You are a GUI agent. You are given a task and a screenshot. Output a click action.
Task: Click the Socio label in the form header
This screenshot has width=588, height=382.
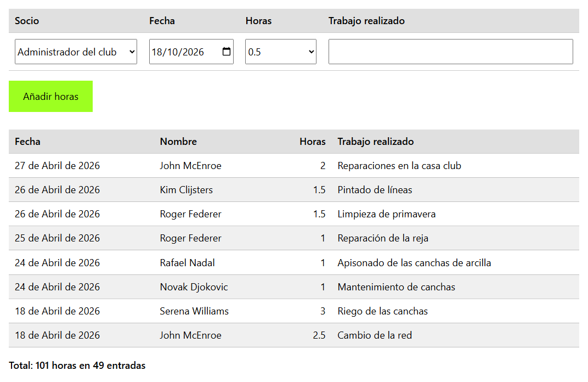click(x=27, y=21)
